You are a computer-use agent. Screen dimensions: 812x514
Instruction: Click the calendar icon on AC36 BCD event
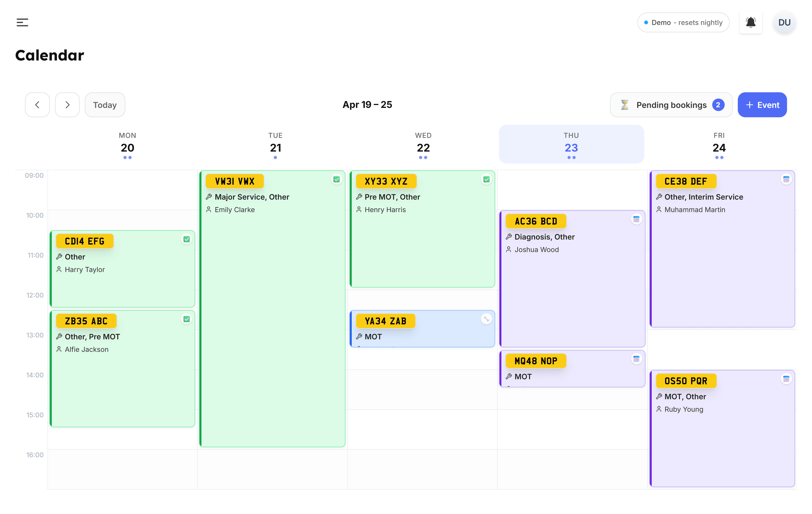(637, 219)
